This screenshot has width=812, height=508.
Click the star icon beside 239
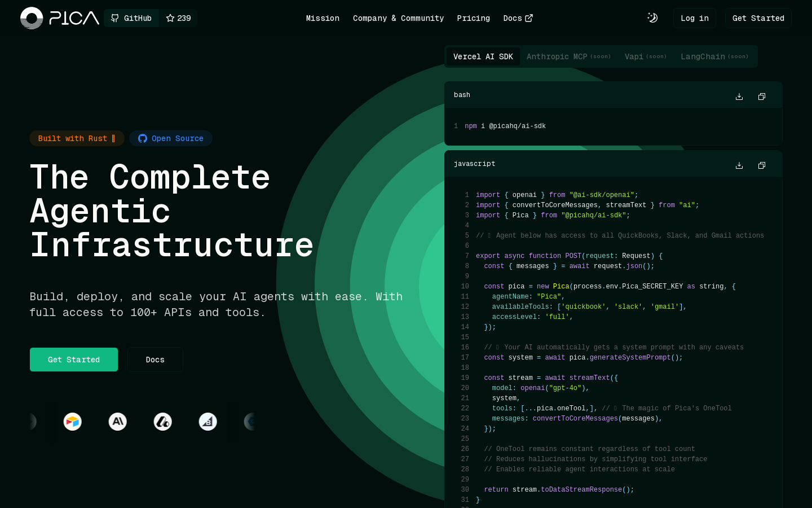tap(170, 18)
